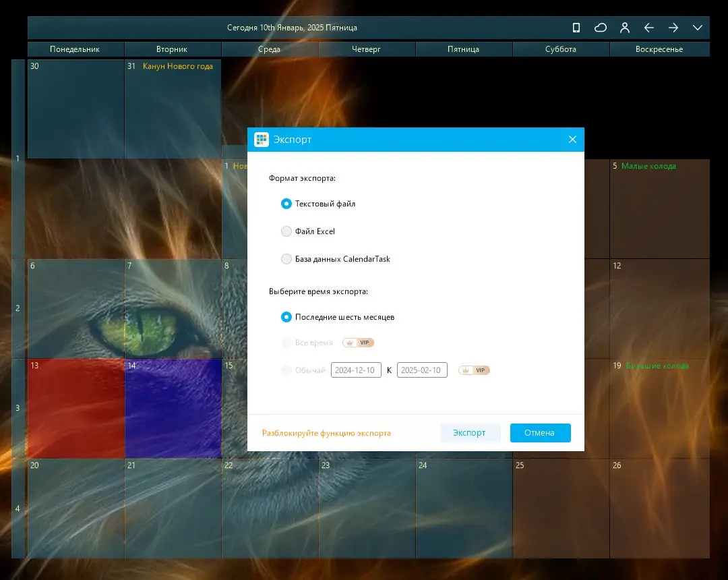Click VIP badge next to Все время
Screen dimensions: 728x580
point(358,342)
